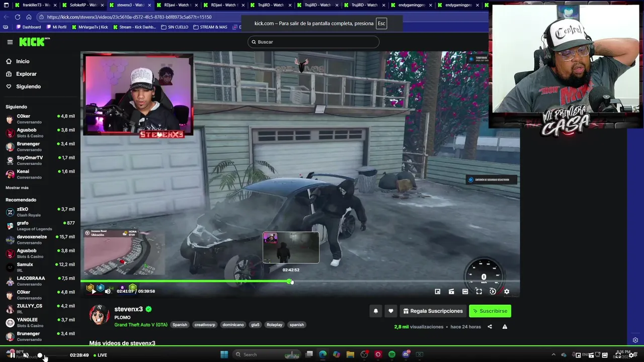Toggle stevenx3 notification bell

tap(376, 311)
